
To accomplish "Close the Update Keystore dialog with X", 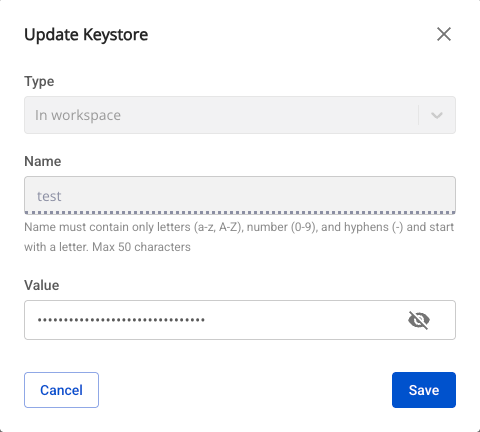I will 444,34.
